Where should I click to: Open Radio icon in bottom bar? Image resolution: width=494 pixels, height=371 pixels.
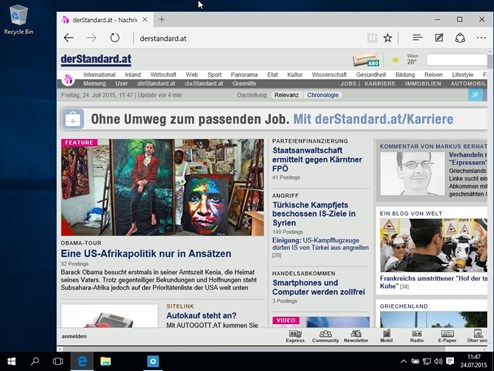click(417, 336)
